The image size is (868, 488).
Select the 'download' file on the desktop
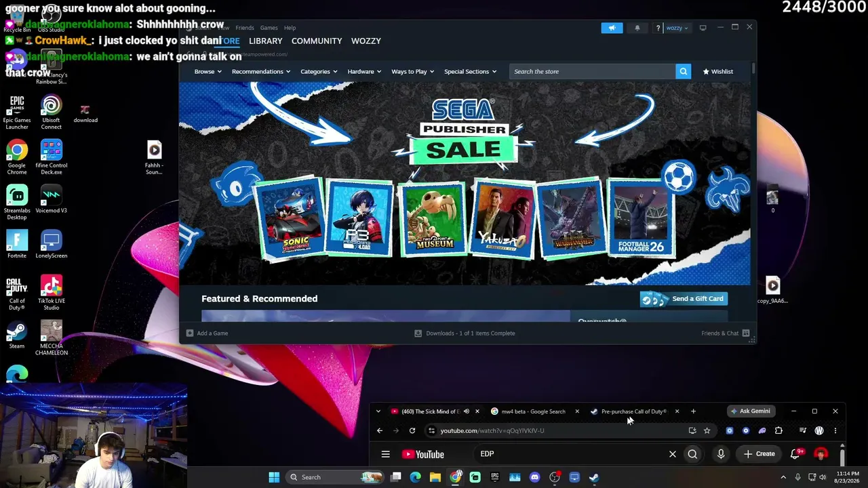click(x=85, y=113)
